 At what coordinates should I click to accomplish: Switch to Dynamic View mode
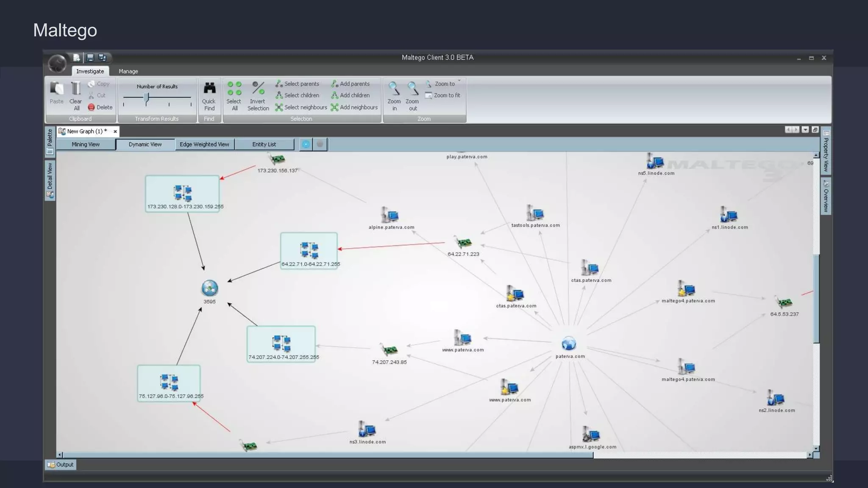coord(145,144)
